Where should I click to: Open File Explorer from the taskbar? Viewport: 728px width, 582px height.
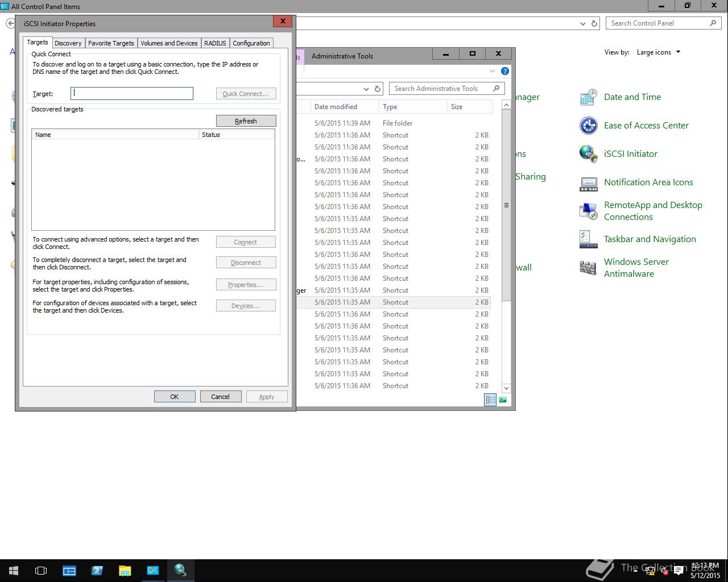click(125, 570)
